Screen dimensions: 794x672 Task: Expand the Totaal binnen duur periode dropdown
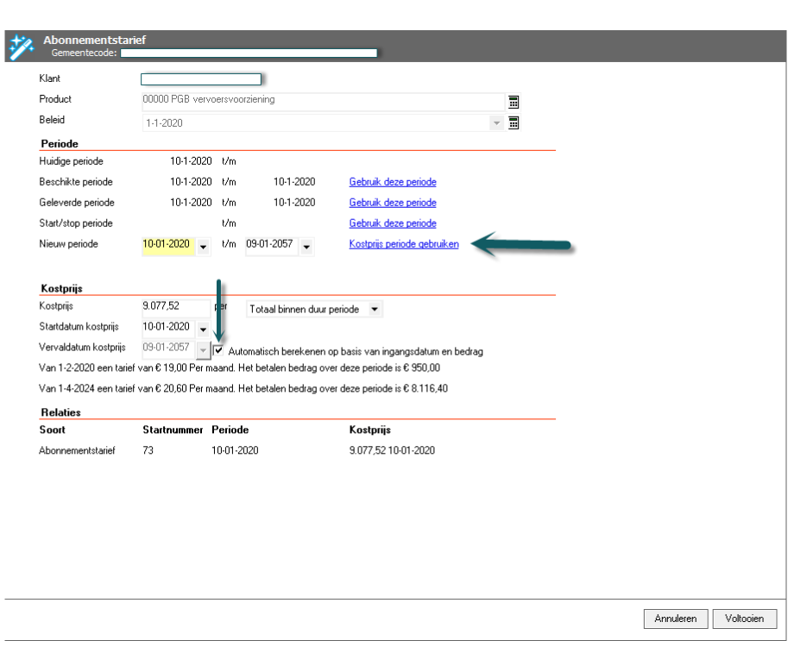pyautogui.click(x=374, y=309)
